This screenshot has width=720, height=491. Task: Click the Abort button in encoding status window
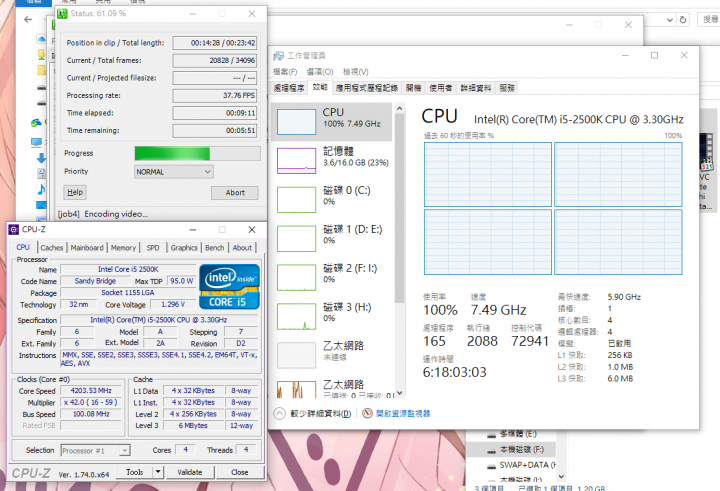235,192
